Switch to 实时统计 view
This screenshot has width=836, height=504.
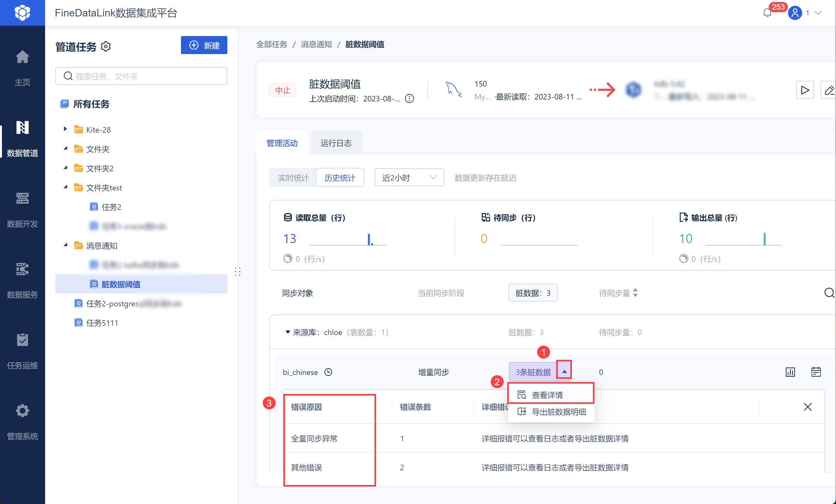click(293, 178)
